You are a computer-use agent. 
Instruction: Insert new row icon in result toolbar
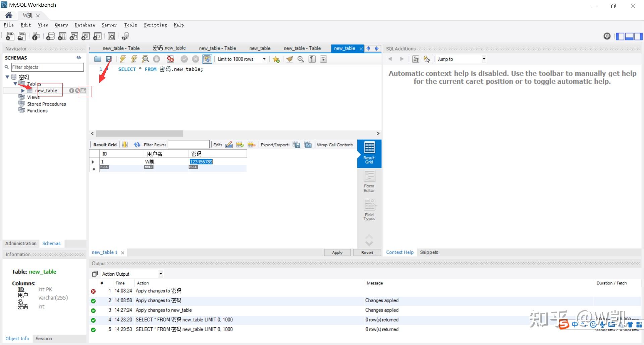click(x=240, y=145)
